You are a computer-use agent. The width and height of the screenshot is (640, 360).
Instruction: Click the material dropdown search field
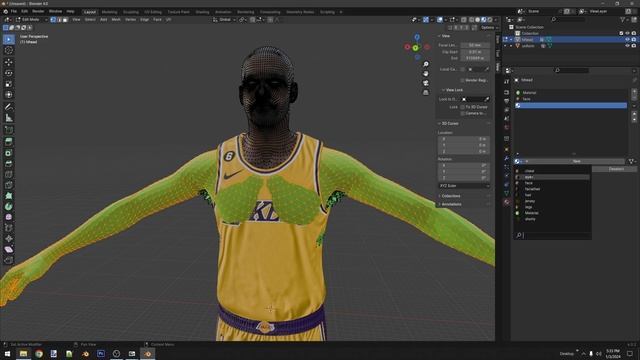coord(552,235)
